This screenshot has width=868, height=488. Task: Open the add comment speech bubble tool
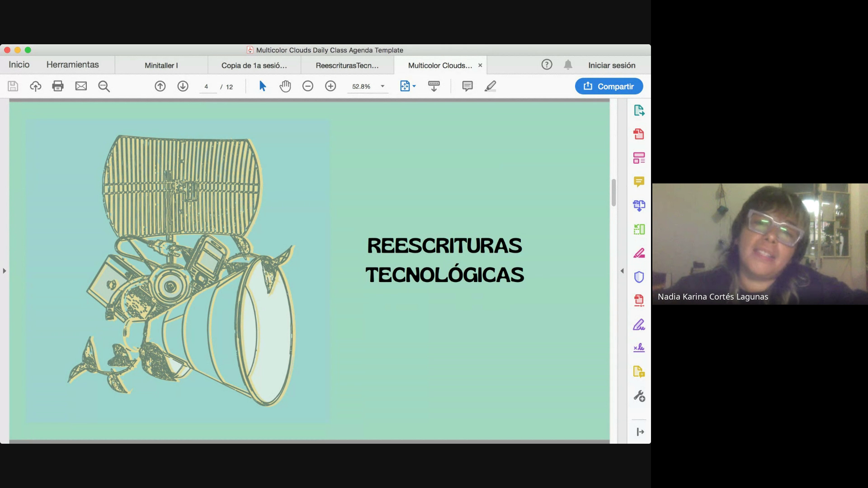coord(467,86)
